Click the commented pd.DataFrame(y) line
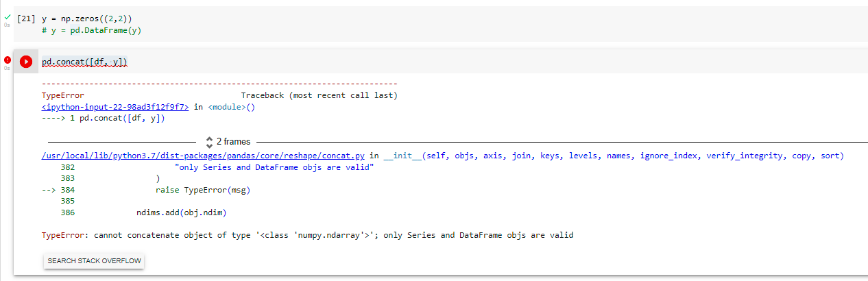 tap(91, 31)
